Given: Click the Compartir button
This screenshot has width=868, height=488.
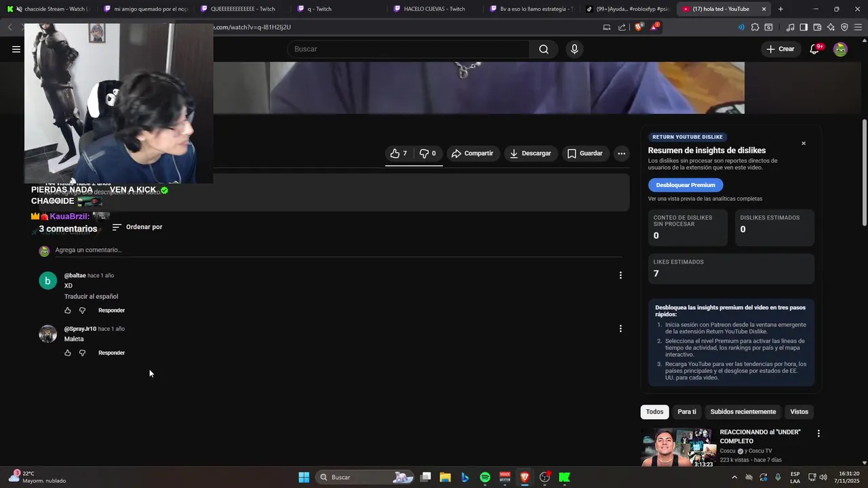Looking at the screenshot, I should [x=473, y=153].
